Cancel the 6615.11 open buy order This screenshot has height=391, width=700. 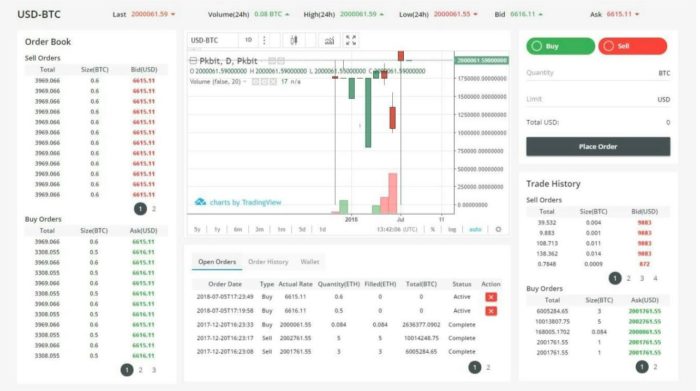point(491,297)
